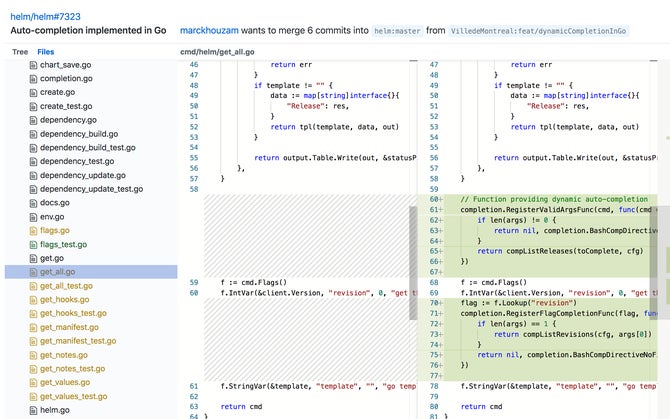Open get_values_test.go in the file list
Image resolution: width=670 pixels, height=419 pixels.
(73, 397)
